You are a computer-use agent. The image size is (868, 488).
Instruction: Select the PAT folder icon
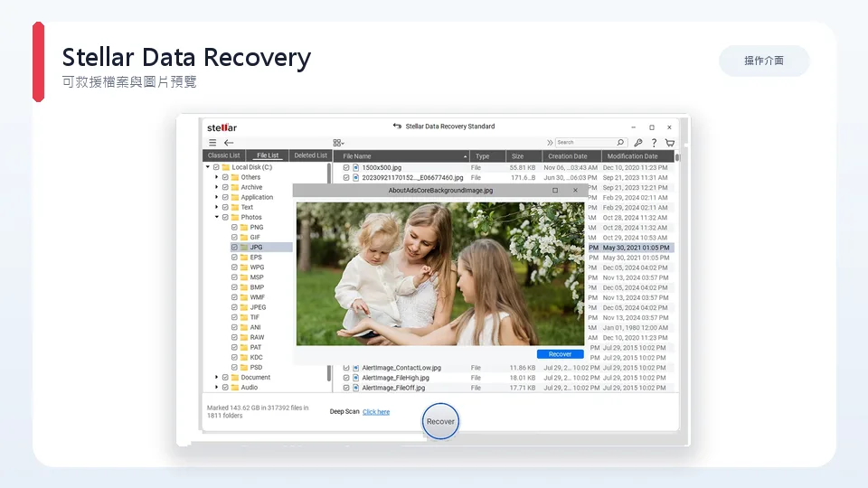(x=243, y=347)
